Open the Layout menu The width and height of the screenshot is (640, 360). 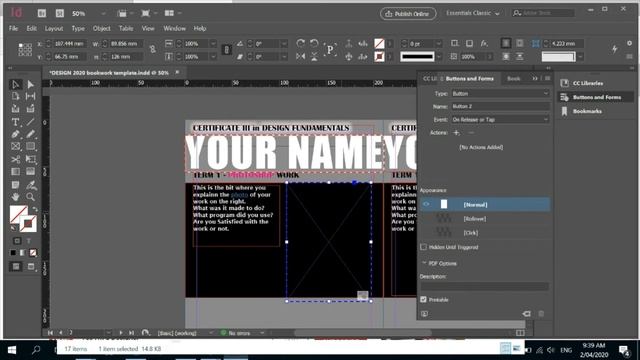tap(54, 28)
